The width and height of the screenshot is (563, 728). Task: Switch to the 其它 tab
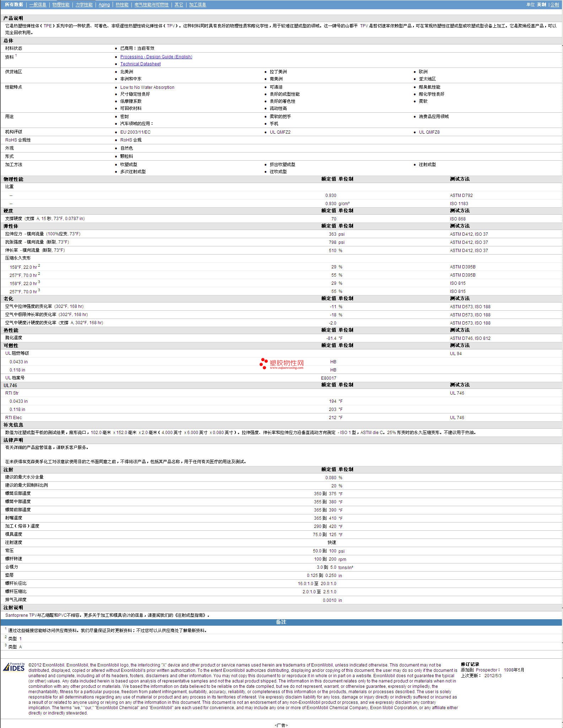tap(179, 5)
